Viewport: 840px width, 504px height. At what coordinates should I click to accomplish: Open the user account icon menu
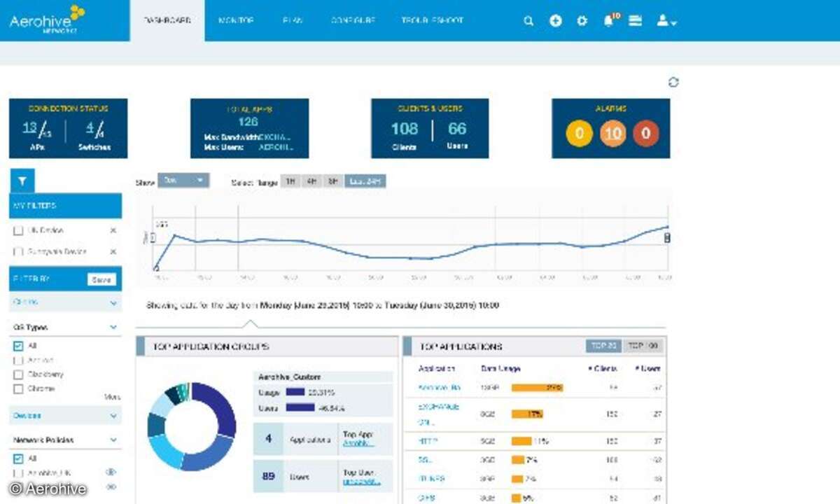click(666, 21)
